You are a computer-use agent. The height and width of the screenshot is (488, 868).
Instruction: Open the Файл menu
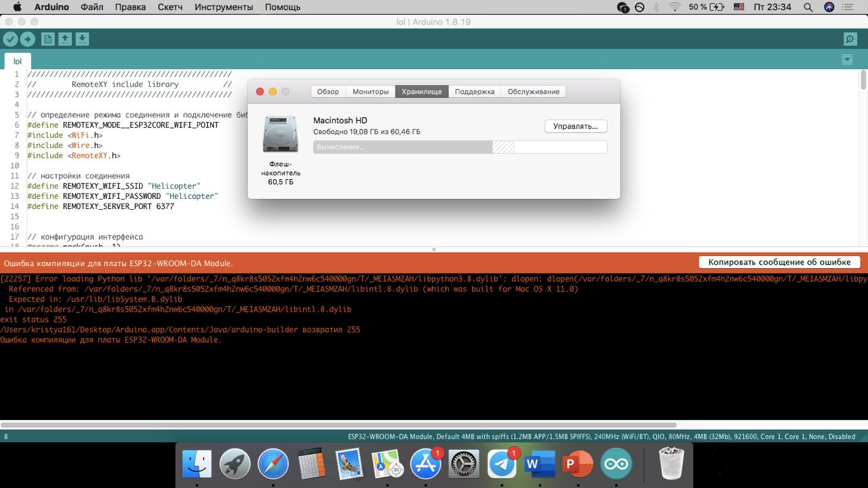[92, 7]
